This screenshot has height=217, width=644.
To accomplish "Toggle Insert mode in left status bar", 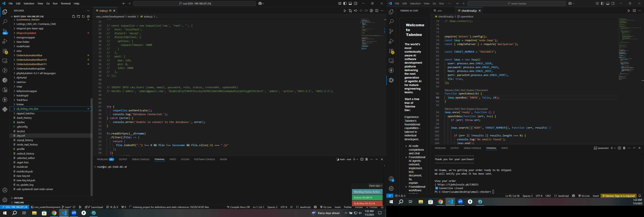I will pyautogui.click(x=337, y=207).
